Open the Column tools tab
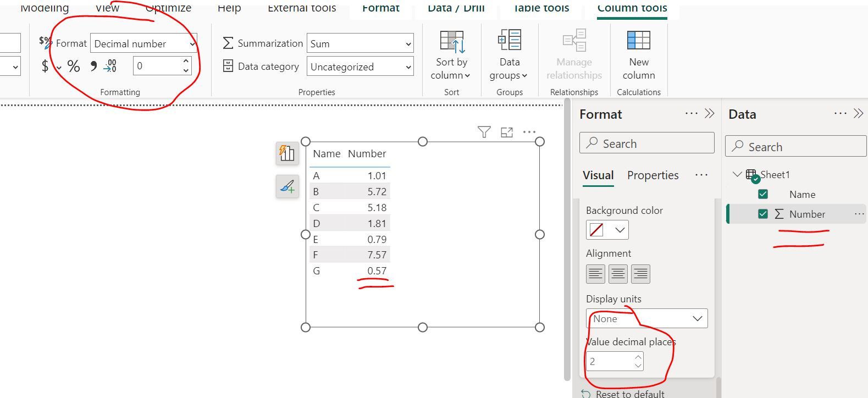The width and height of the screenshot is (868, 398). point(632,8)
